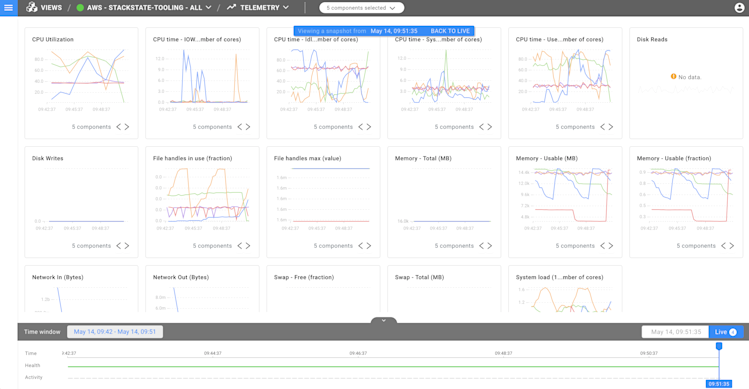Expand the AWS - STACKSTATE-TOOLING - ALL dropdown

click(x=208, y=8)
